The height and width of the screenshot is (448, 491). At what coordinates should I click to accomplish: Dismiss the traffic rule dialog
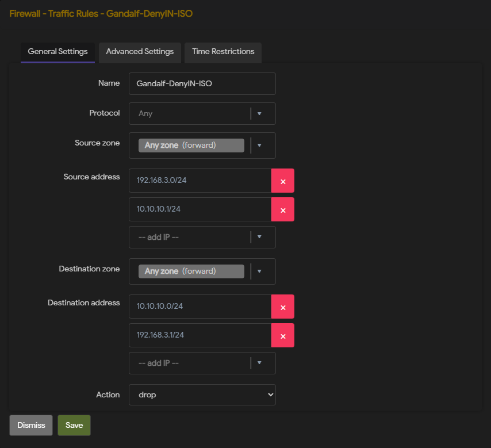click(31, 425)
